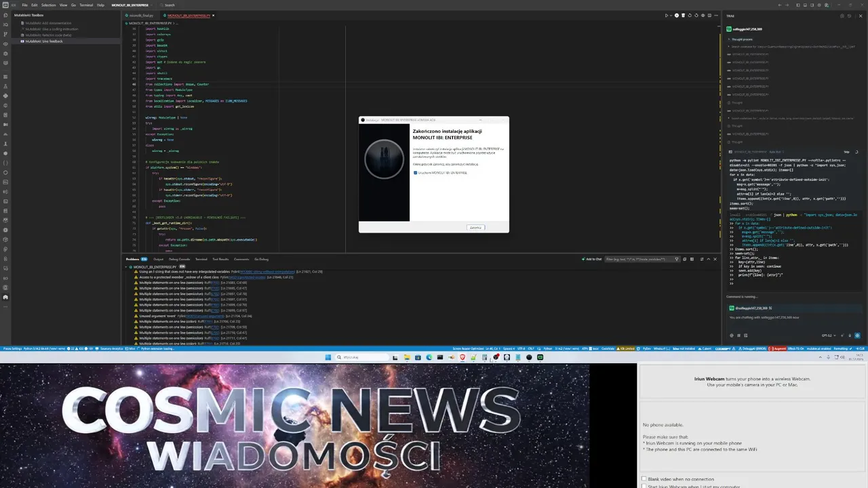Collapse MONOLIT_IBI_ENTERPRISE.PY problems group
This screenshot has height=488, width=868.
pos(126,267)
